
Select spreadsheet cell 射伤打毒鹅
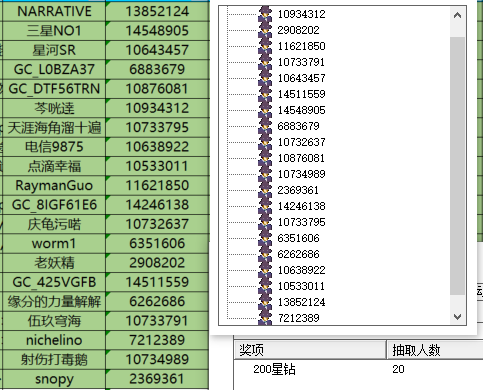(x=54, y=360)
